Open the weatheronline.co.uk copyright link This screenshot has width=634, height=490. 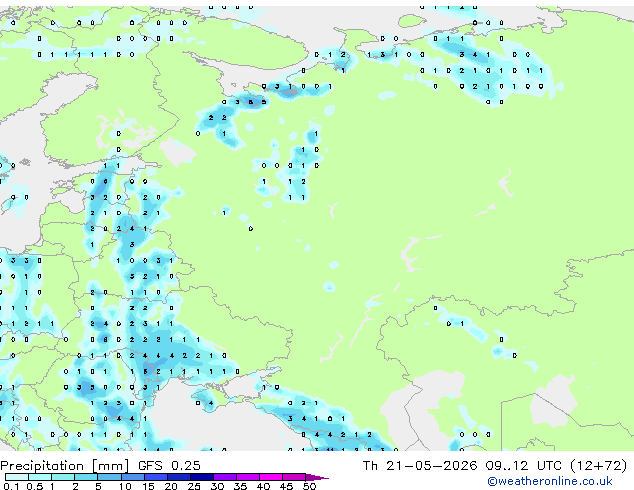pos(550,481)
